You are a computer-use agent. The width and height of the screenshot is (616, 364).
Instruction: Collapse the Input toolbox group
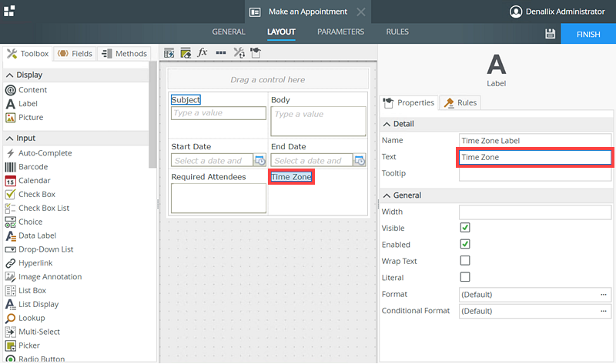(9, 139)
